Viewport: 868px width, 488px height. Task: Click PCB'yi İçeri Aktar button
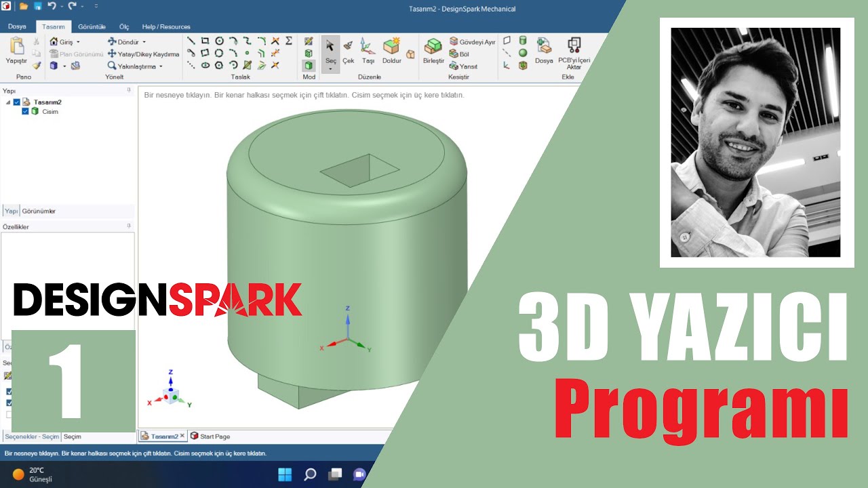coord(574,53)
